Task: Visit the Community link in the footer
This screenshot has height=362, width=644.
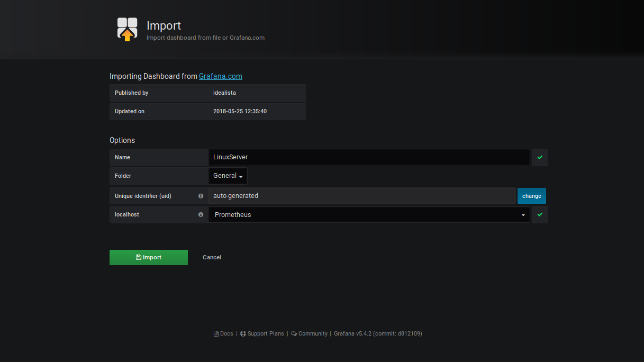Action: (313, 333)
